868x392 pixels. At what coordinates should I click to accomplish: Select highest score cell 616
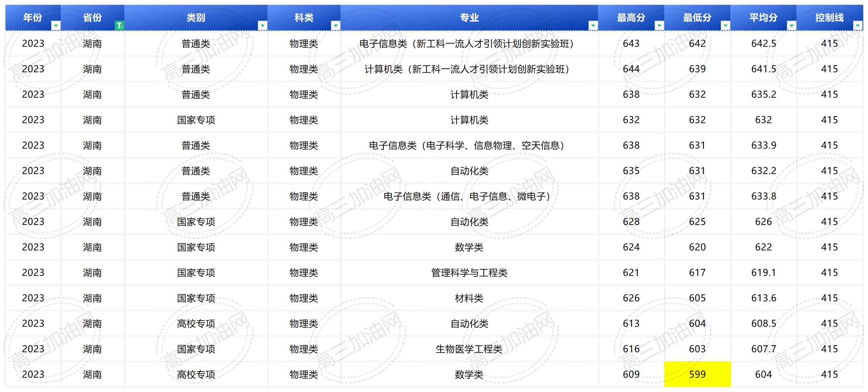pyautogui.click(x=631, y=349)
